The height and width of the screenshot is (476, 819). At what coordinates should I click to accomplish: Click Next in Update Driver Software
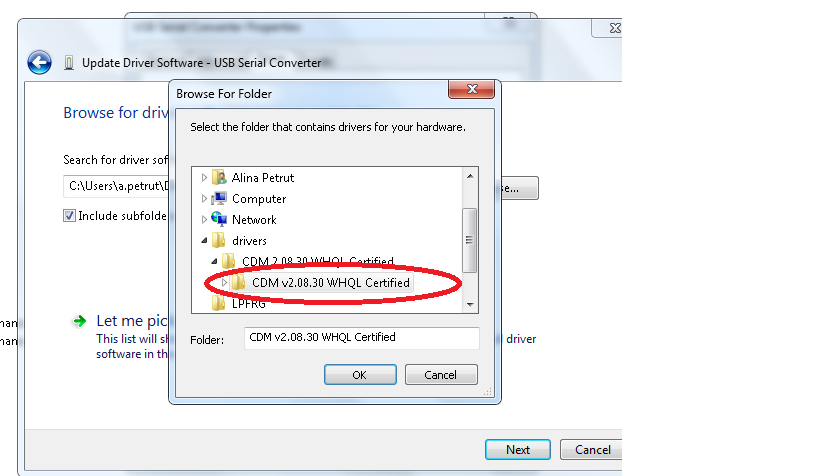(518, 449)
